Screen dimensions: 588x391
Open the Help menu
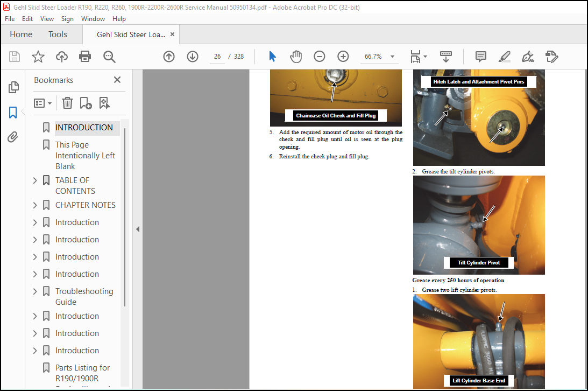[119, 19]
